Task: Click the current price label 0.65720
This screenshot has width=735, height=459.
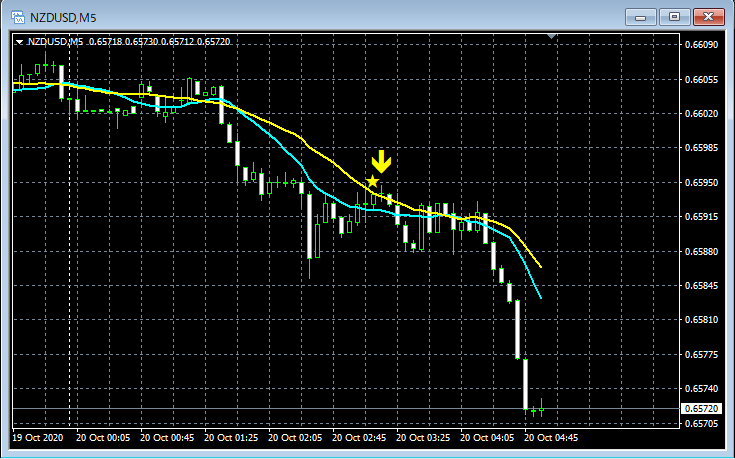Action: 701,409
